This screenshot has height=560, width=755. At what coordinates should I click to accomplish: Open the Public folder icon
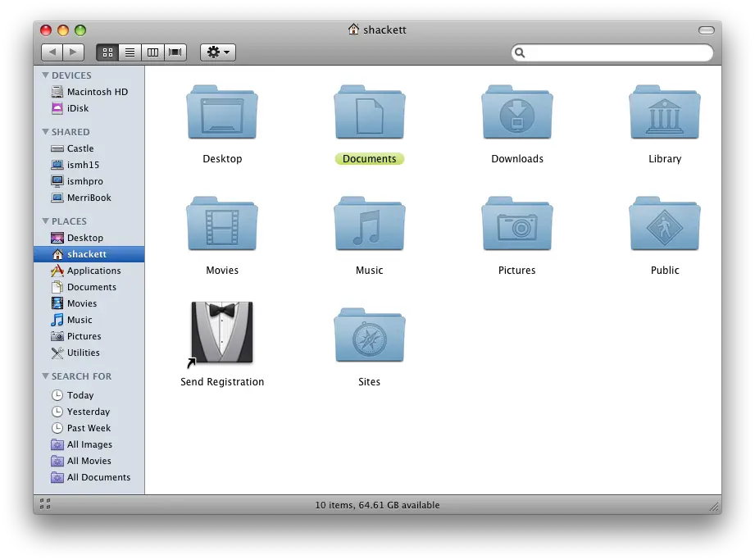(665, 223)
